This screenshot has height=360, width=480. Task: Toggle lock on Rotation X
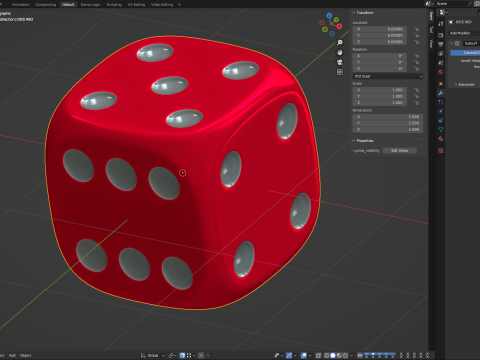(x=417, y=56)
